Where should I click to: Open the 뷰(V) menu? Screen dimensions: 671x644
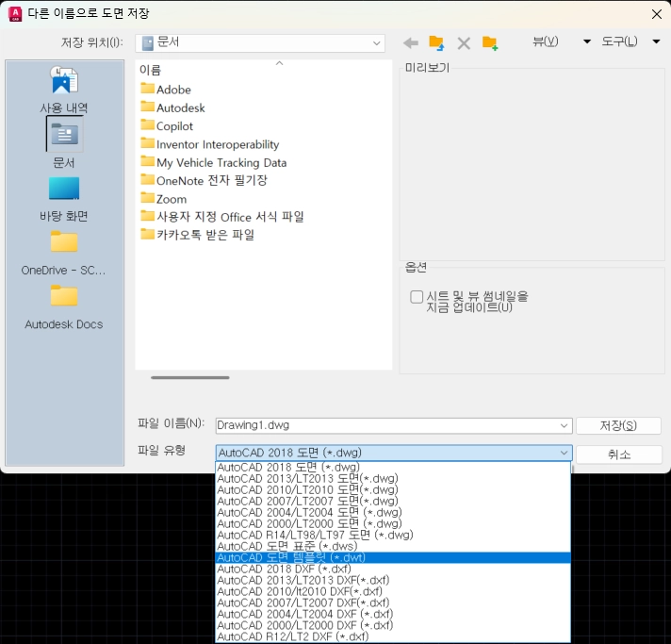(x=545, y=41)
